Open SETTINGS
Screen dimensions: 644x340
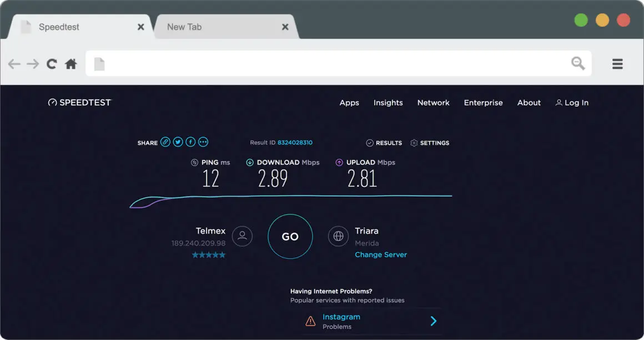point(430,143)
